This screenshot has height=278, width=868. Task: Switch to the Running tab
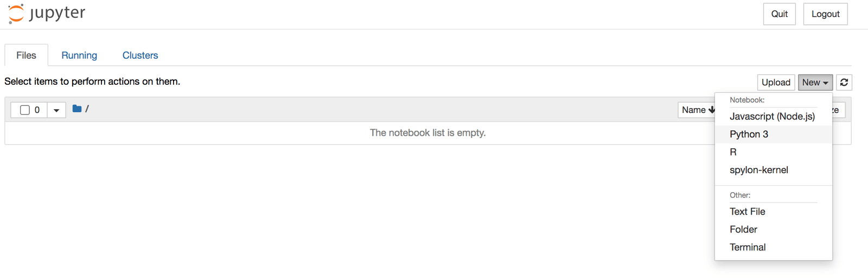coord(79,55)
